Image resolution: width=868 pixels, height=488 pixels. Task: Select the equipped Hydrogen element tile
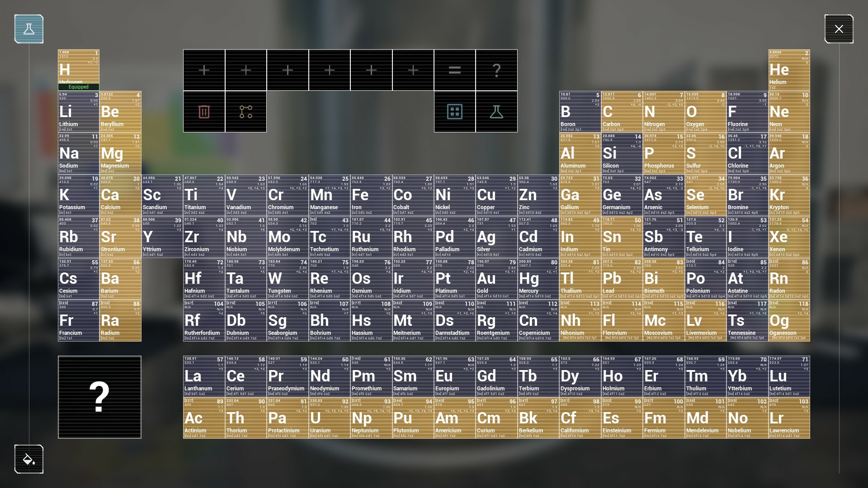tap(79, 70)
